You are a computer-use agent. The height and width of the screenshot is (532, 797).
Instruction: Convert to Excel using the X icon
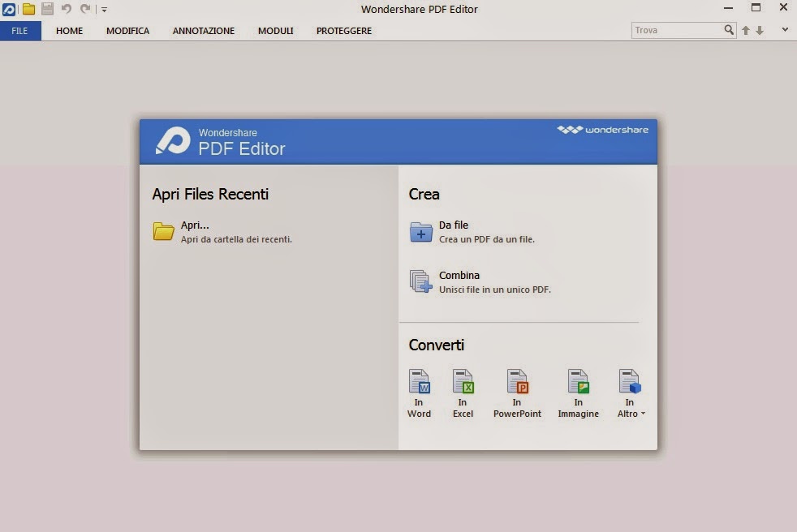pyautogui.click(x=463, y=382)
